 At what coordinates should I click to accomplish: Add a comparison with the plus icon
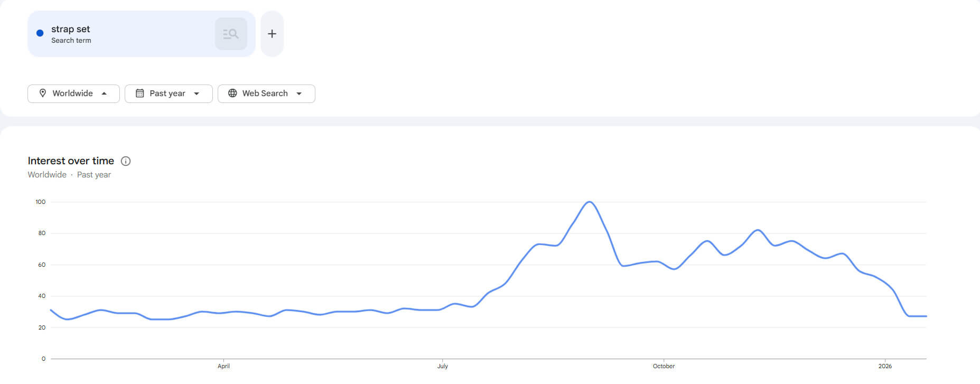(272, 34)
